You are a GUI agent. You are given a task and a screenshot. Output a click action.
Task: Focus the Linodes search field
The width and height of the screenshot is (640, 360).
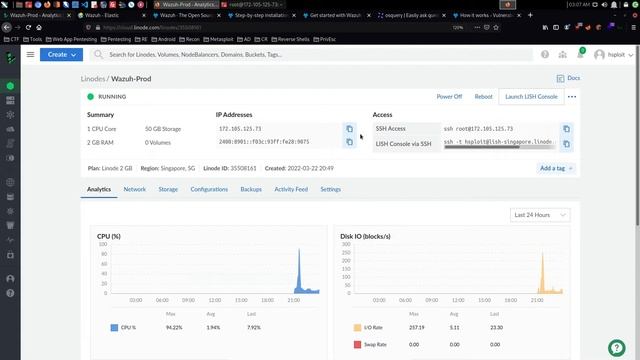(x=312, y=54)
